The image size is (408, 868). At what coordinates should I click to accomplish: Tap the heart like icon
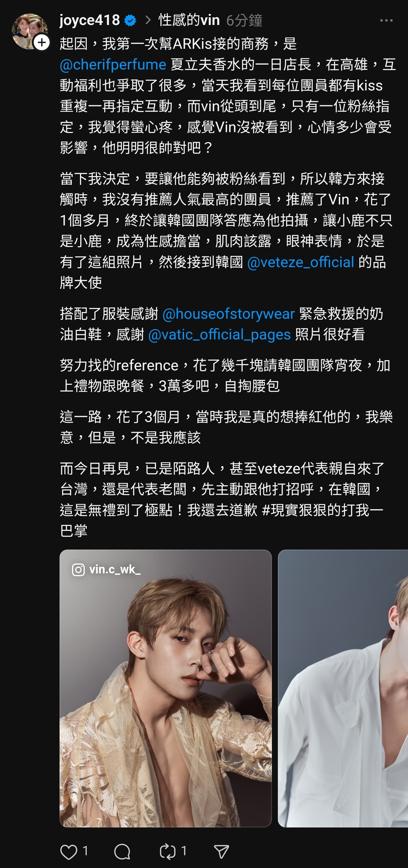[x=69, y=852]
